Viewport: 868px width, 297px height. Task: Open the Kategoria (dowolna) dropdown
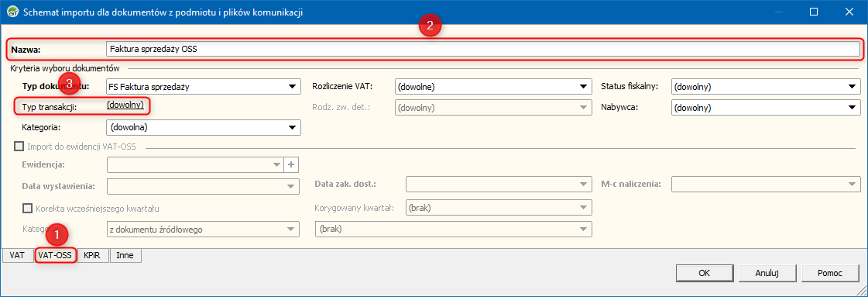coord(203,127)
